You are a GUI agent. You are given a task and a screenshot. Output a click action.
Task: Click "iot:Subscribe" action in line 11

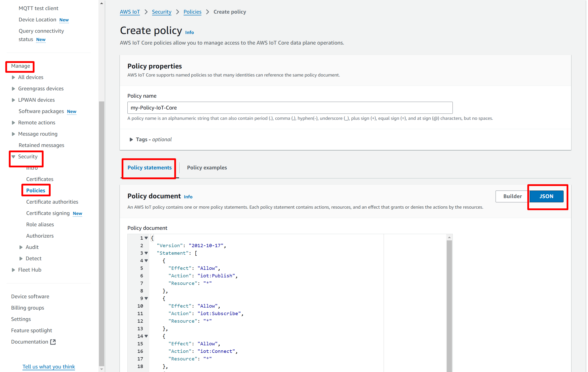click(219, 314)
